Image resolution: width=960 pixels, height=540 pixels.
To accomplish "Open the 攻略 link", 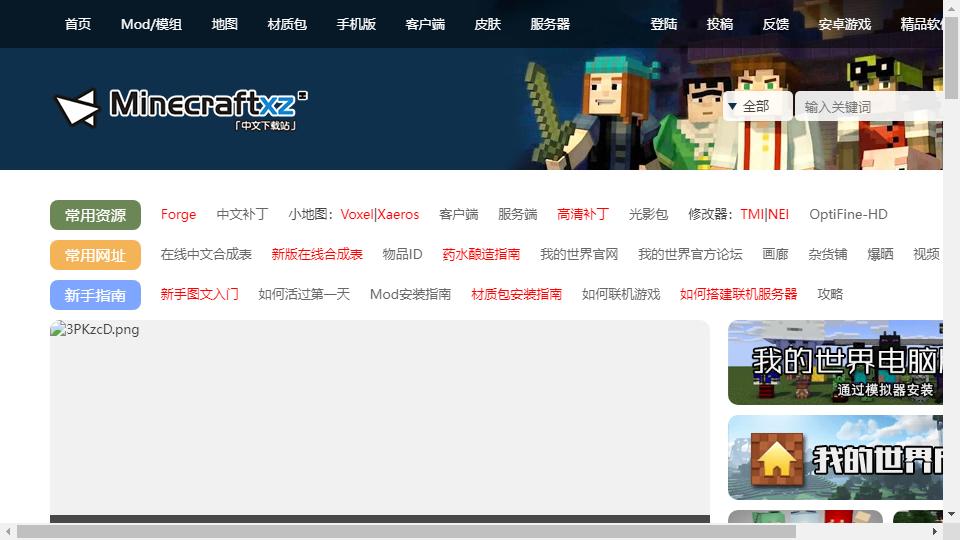I will pos(830,294).
